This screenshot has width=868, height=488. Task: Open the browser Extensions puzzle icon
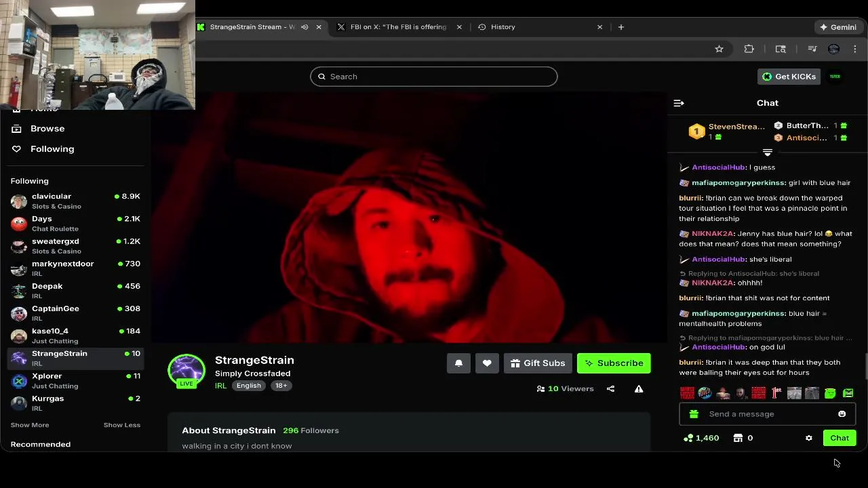(749, 49)
